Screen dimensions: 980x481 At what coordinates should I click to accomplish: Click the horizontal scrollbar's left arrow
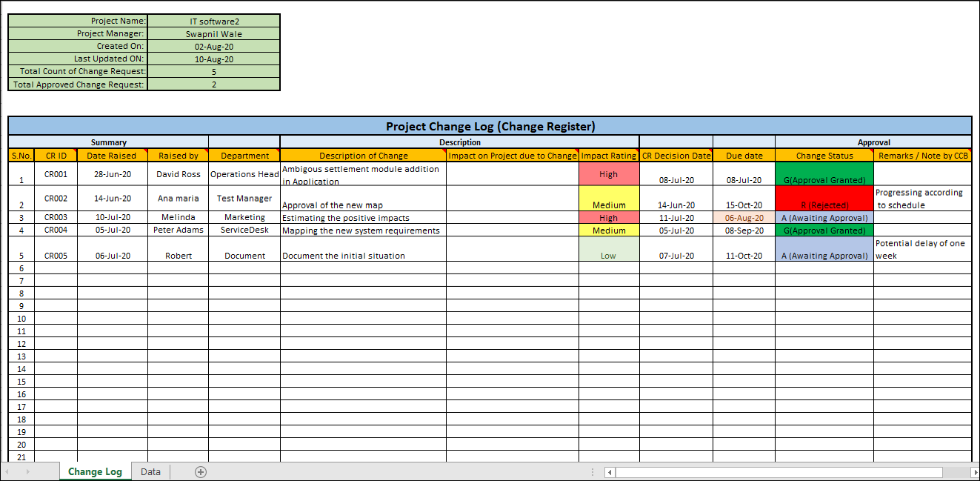pos(610,471)
